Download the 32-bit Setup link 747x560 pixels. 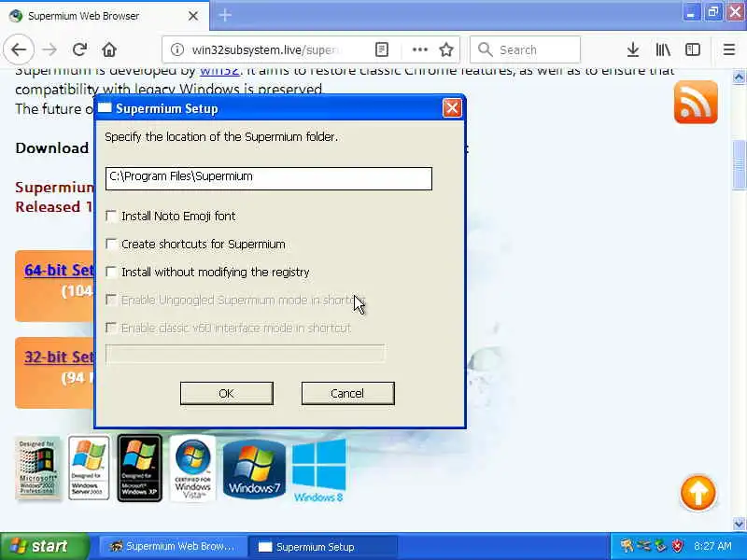[x=59, y=357]
